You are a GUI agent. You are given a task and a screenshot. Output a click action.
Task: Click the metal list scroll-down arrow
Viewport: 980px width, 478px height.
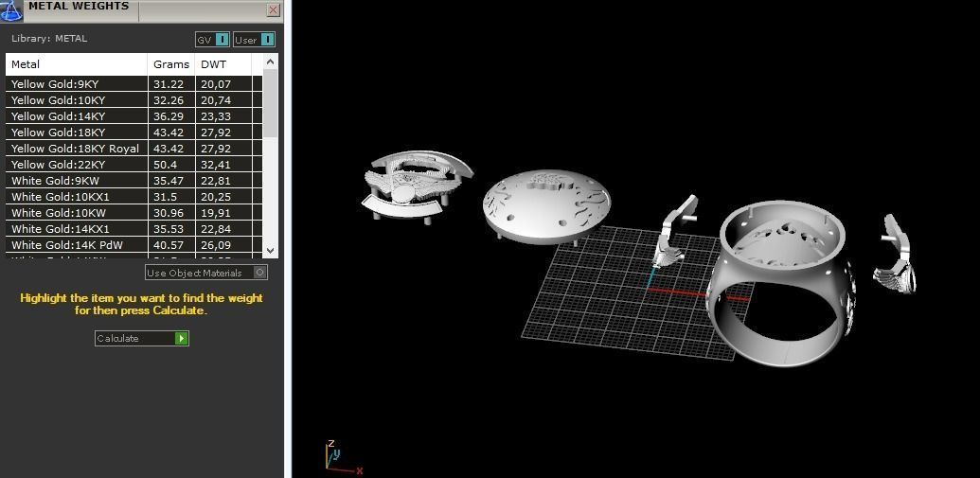[x=270, y=250]
